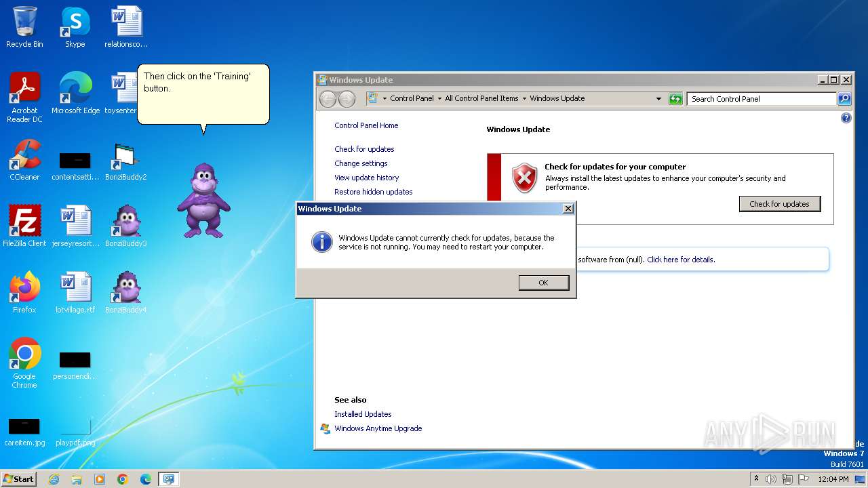Open FileZilla Client shortcut
Image resolution: width=868 pixels, height=488 pixels.
pyautogui.click(x=24, y=226)
